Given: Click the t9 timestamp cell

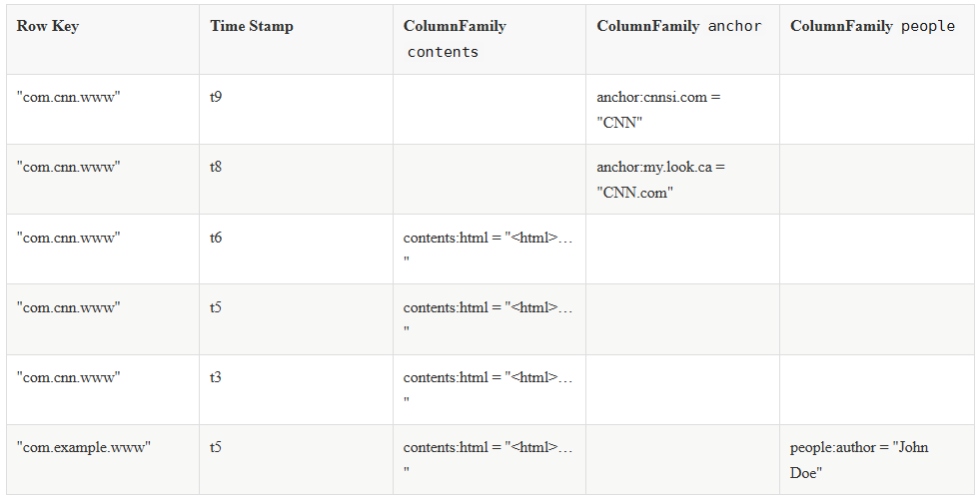Looking at the screenshot, I should point(217,98).
